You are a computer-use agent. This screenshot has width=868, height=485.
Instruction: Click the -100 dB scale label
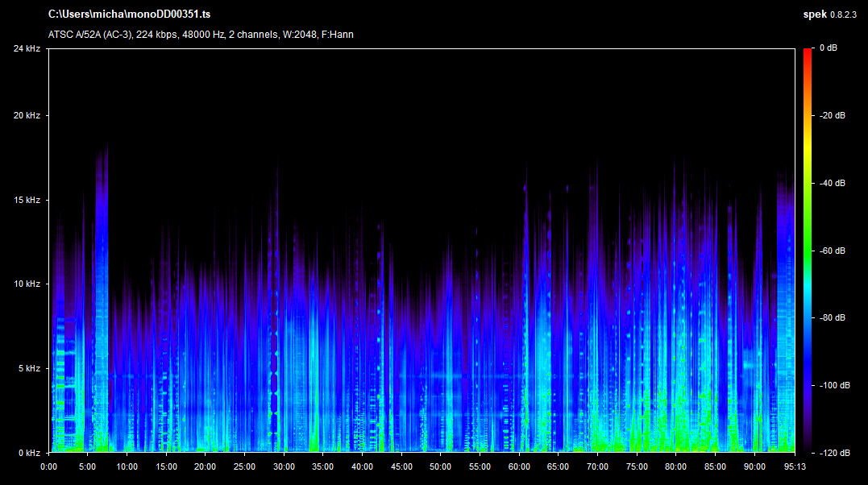[x=833, y=385]
